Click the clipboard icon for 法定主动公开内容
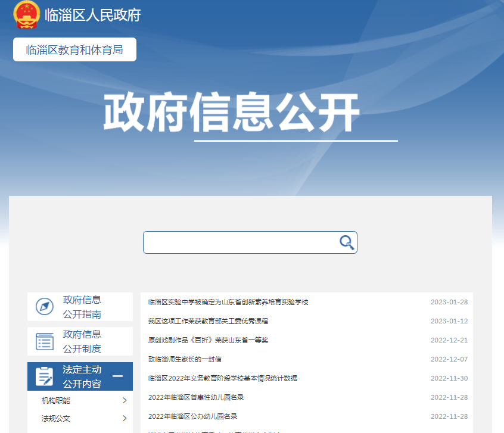Image resolution: width=504 pixels, height=433 pixels. (x=45, y=376)
